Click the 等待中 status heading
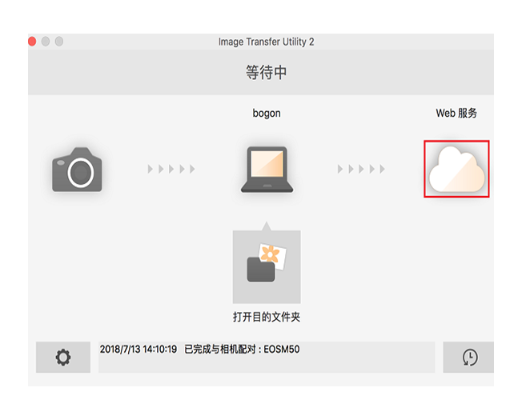Viewport: 522px width, 420px height. [x=266, y=72]
